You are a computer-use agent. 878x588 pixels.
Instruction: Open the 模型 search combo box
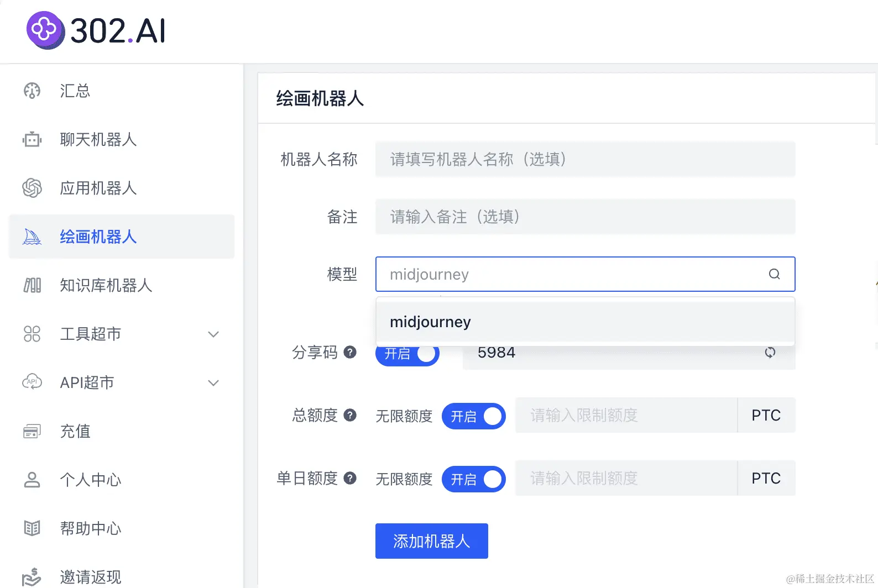(585, 274)
